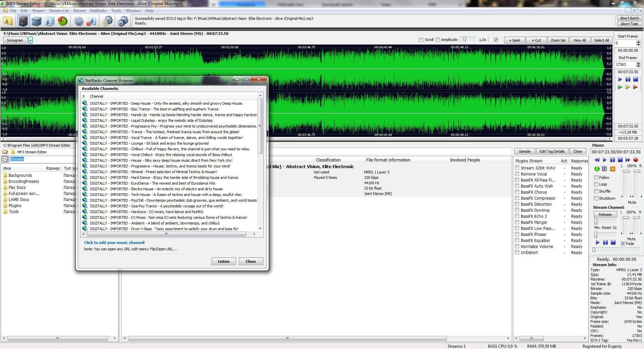Click the Zoom Sel button
The height and width of the screenshot is (349, 644).
pyautogui.click(x=558, y=40)
